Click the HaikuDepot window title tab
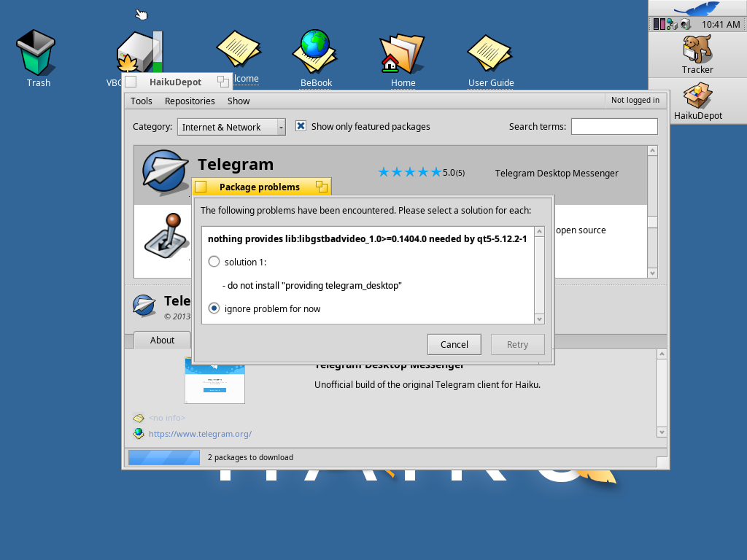The height and width of the screenshot is (560, 747). 177,82
